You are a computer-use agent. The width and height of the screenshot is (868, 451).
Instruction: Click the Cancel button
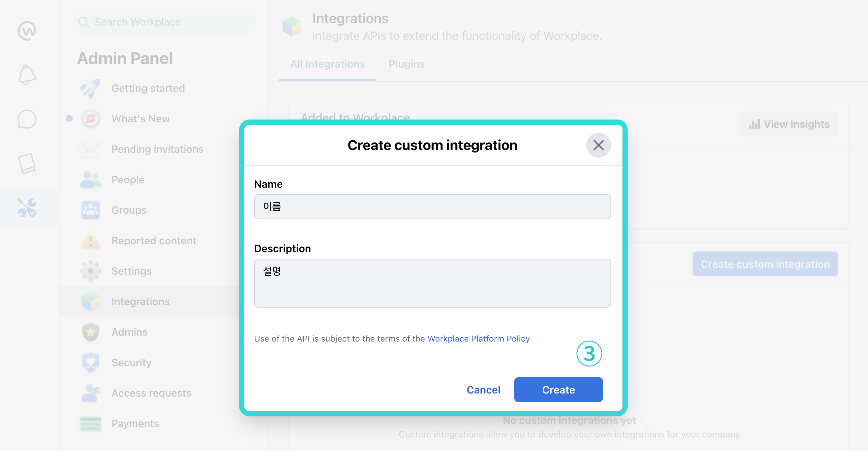(x=483, y=390)
